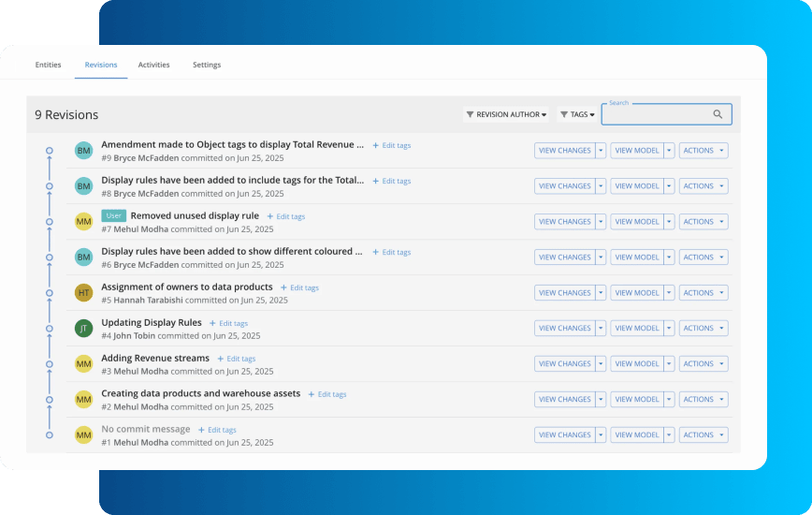Select timeline node for revision #1
Image resolution: width=812 pixels, height=515 pixels.
point(50,435)
